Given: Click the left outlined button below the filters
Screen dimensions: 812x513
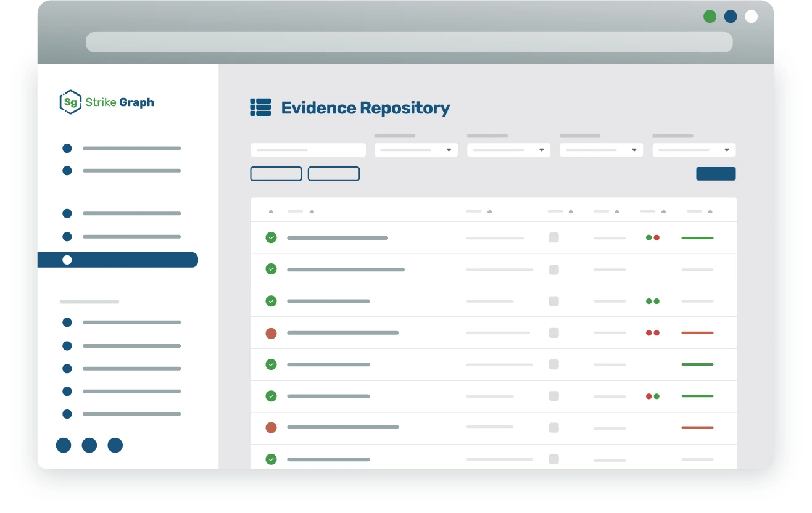Looking at the screenshot, I should pyautogui.click(x=276, y=174).
